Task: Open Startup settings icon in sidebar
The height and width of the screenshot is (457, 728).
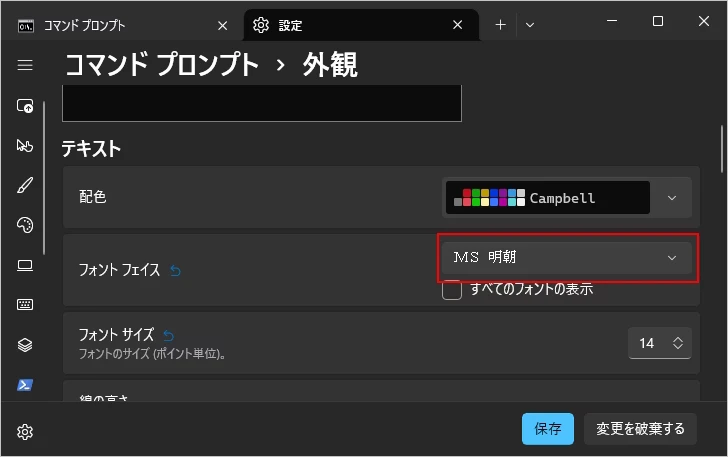Action: (x=25, y=106)
